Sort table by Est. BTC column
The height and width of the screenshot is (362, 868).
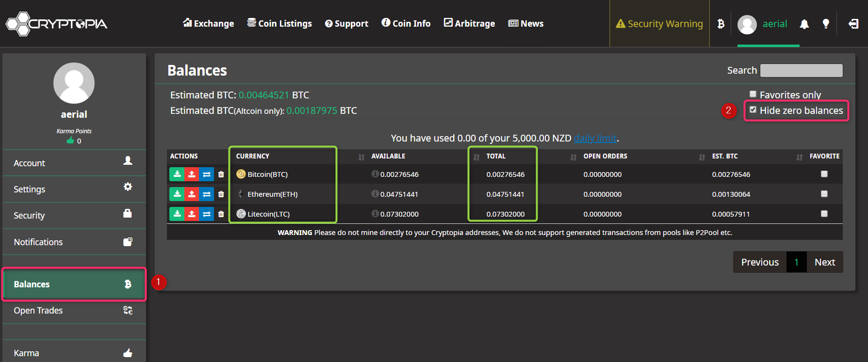[757, 156]
